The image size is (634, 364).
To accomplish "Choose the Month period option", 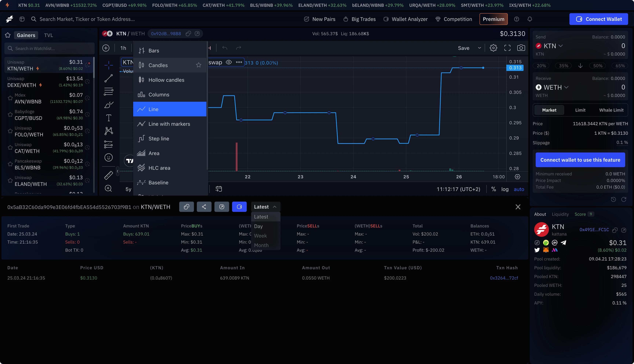I will click(x=265, y=245).
